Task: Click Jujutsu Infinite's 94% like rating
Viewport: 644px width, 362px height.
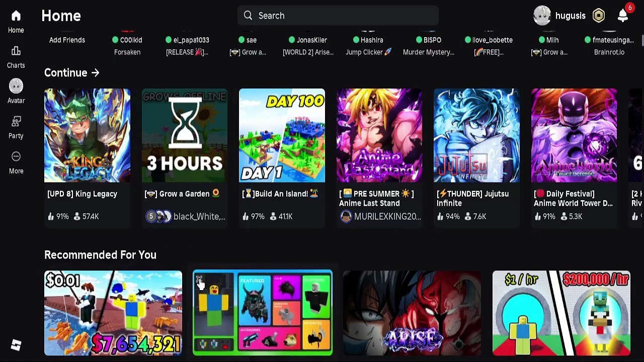Action: tap(448, 216)
